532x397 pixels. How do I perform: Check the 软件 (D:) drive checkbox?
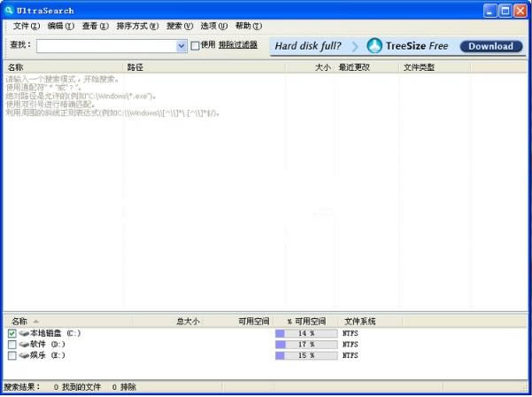12,344
